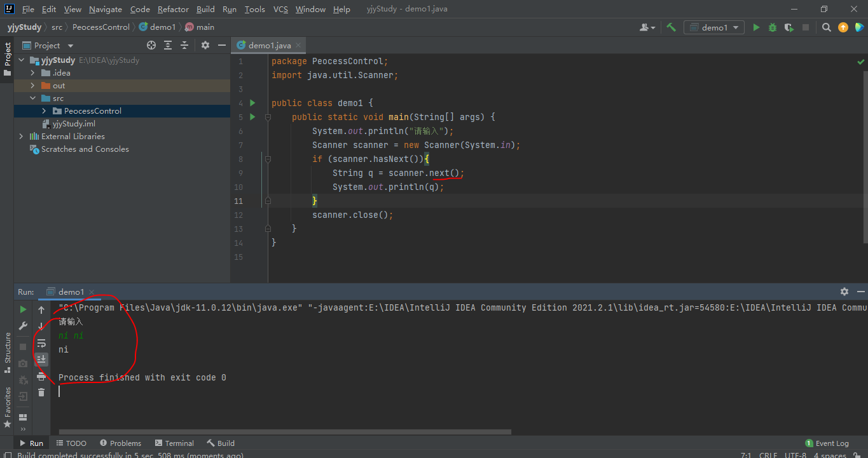The image size is (868, 458).
Task: Collapse all in Project panel toolbar
Action: 184,45
